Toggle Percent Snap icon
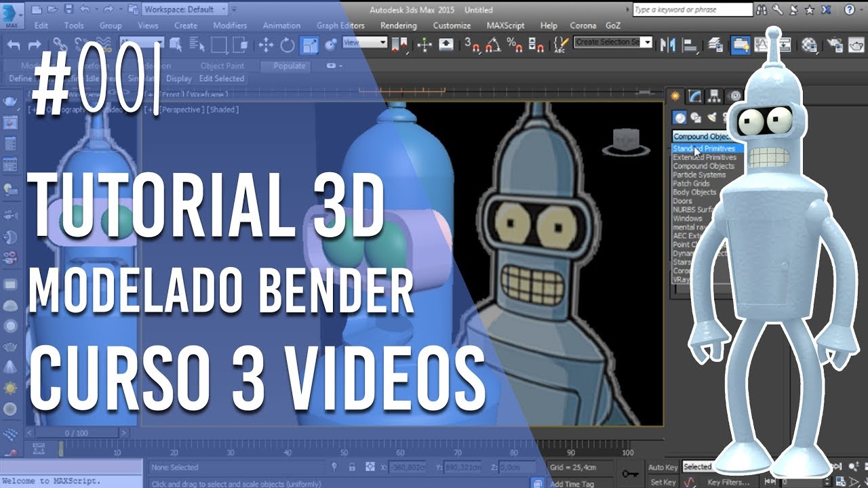This screenshot has height=488, width=868. 515,45
